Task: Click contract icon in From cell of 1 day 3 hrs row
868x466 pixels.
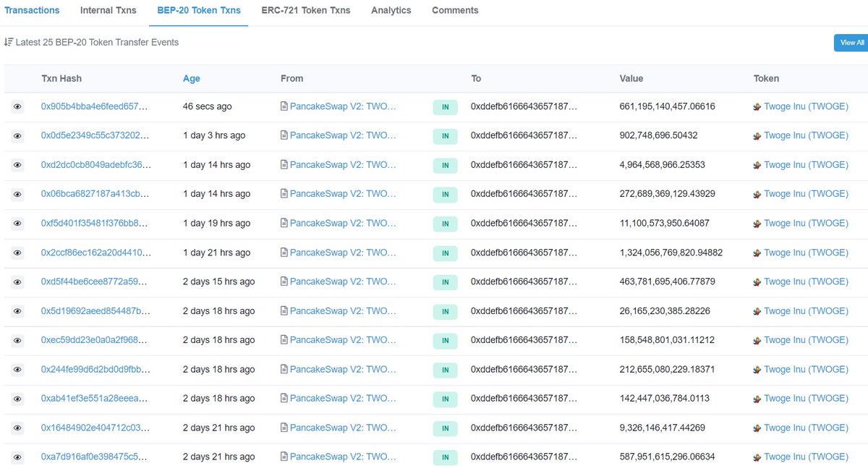Action: (284, 135)
